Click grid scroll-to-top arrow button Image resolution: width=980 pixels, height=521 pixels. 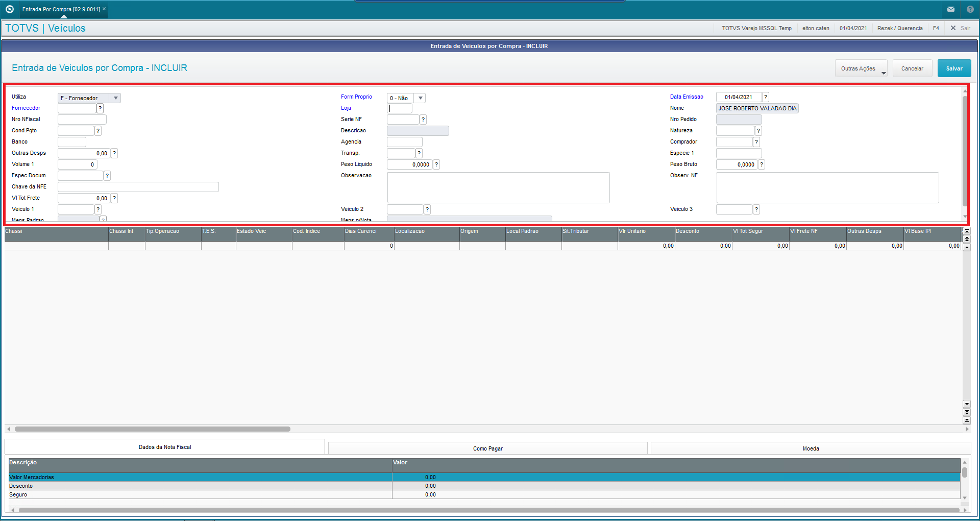pos(966,231)
